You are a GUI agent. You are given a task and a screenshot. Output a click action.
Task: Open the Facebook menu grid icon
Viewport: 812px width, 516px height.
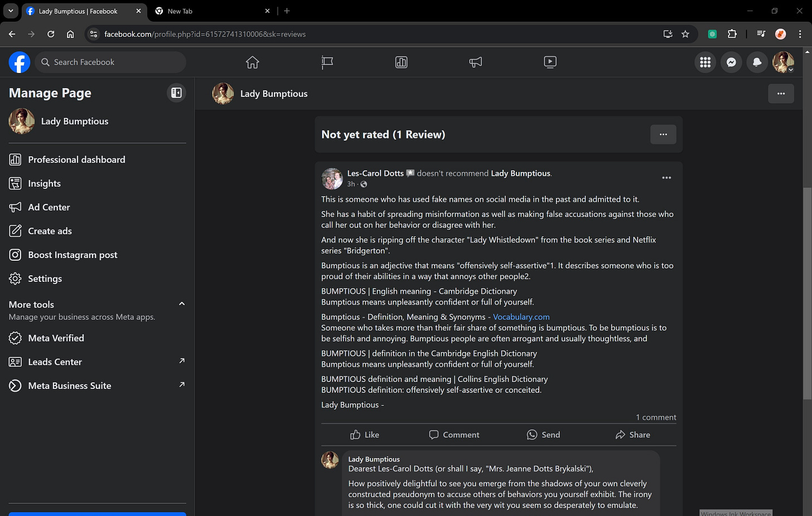click(705, 62)
